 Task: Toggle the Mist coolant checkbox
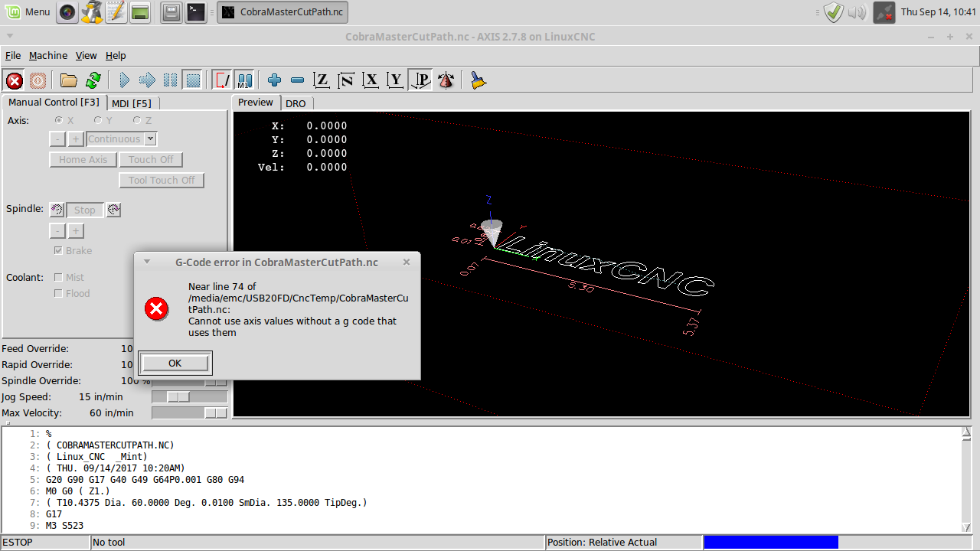pos(59,278)
